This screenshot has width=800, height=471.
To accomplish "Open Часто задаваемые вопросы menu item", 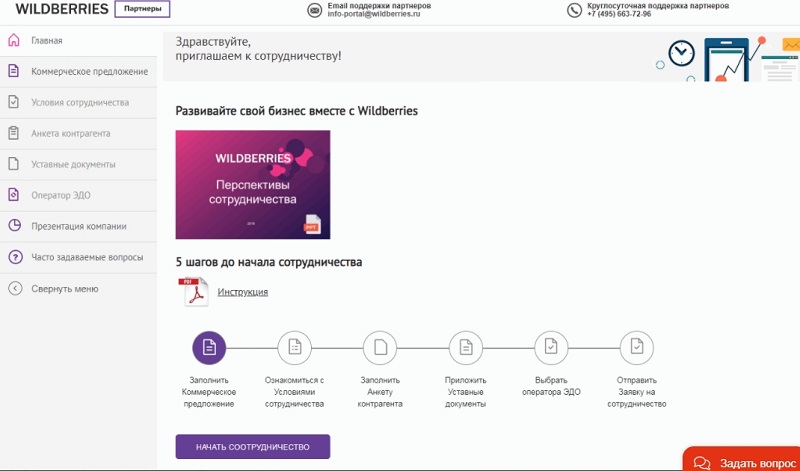I will tap(79, 257).
